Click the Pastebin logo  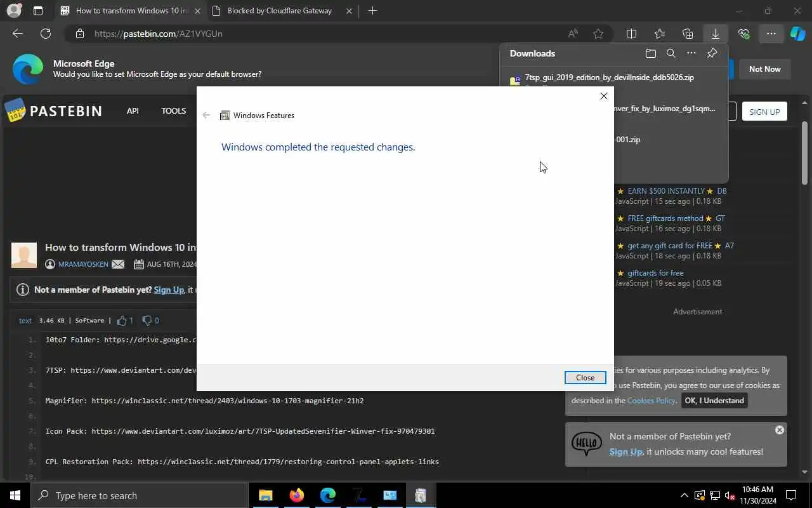coord(53,111)
